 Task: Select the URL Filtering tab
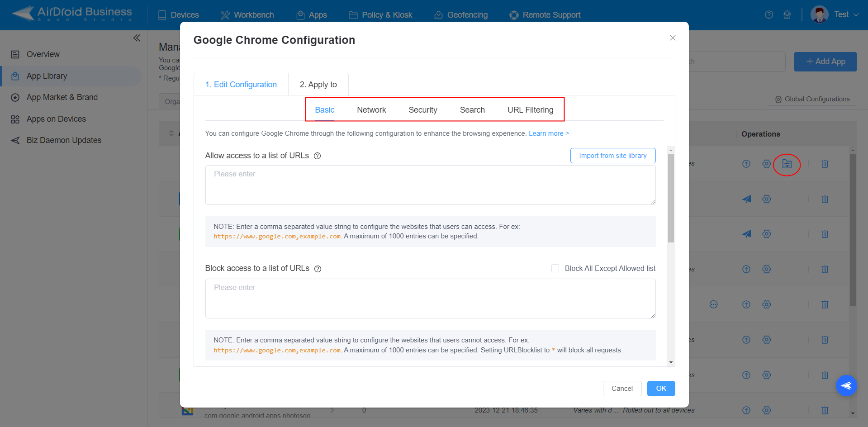[x=530, y=109]
